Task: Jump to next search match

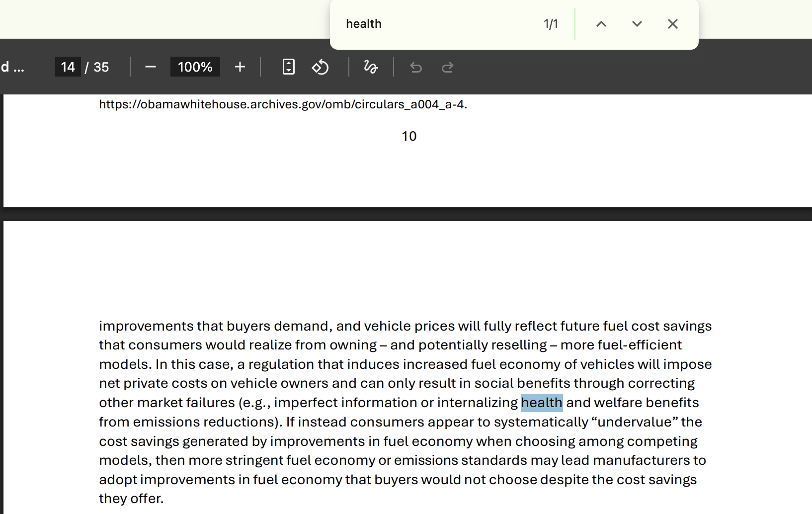Action: [x=637, y=24]
